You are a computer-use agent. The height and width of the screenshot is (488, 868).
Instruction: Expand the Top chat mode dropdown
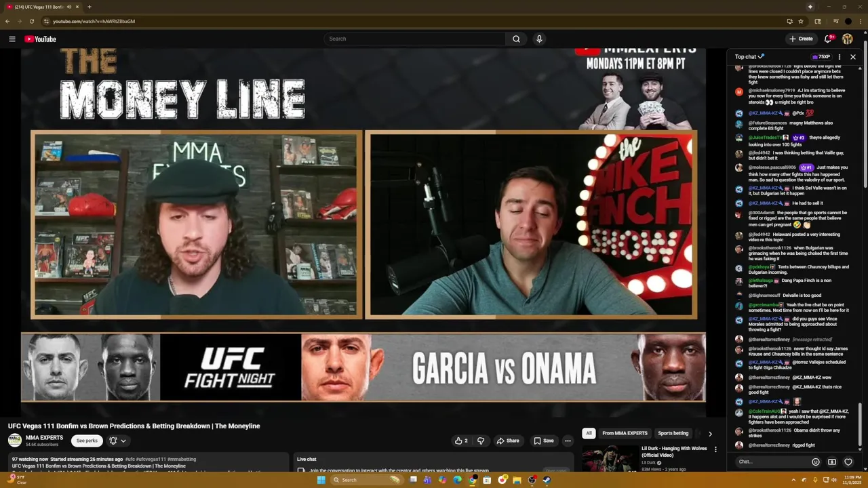tap(749, 57)
